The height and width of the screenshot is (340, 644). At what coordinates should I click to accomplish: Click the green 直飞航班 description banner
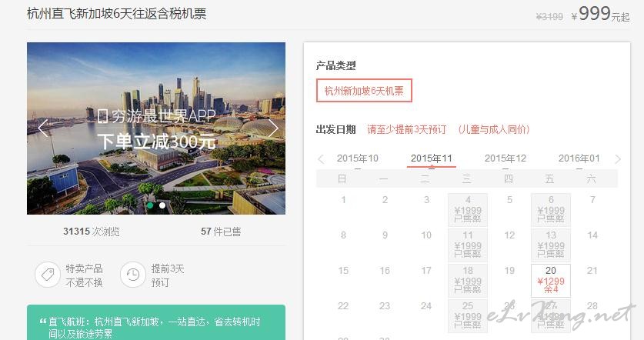click(156, 322)
